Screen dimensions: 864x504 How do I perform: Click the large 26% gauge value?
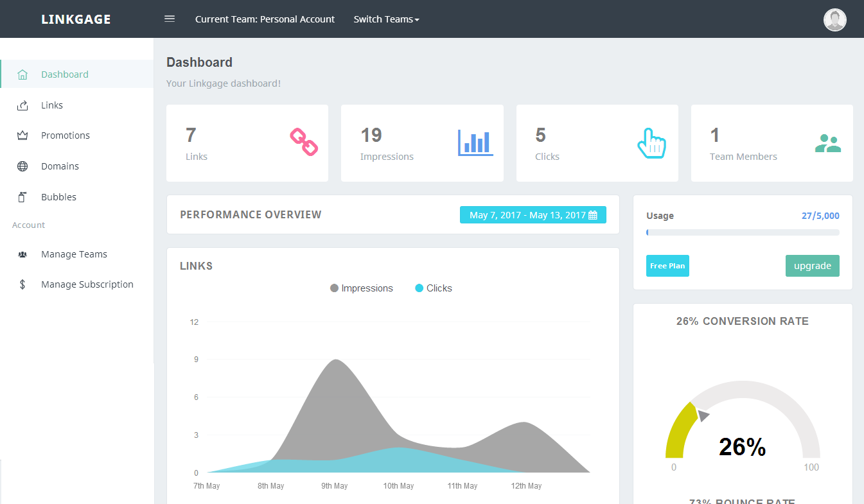[743, 447]
